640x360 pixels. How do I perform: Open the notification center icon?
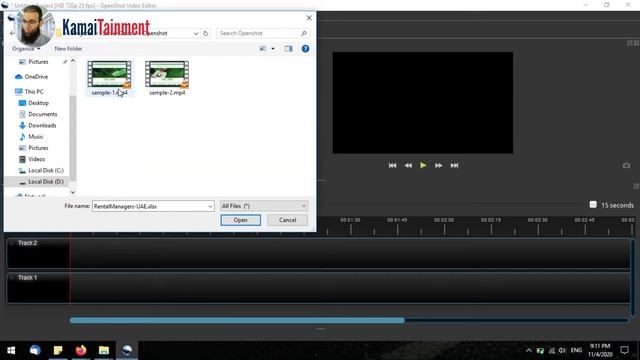[x=624, y=350]
